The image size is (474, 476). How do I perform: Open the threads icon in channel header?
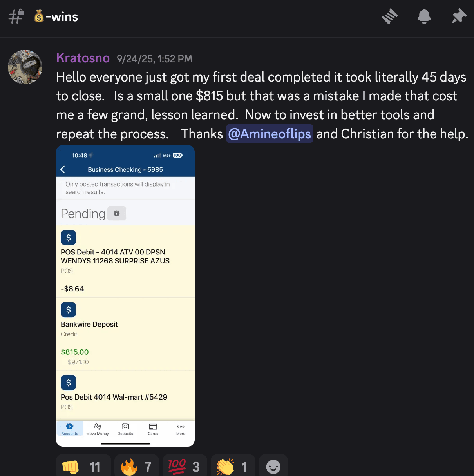pyautogui.click(x=389, y=16)
